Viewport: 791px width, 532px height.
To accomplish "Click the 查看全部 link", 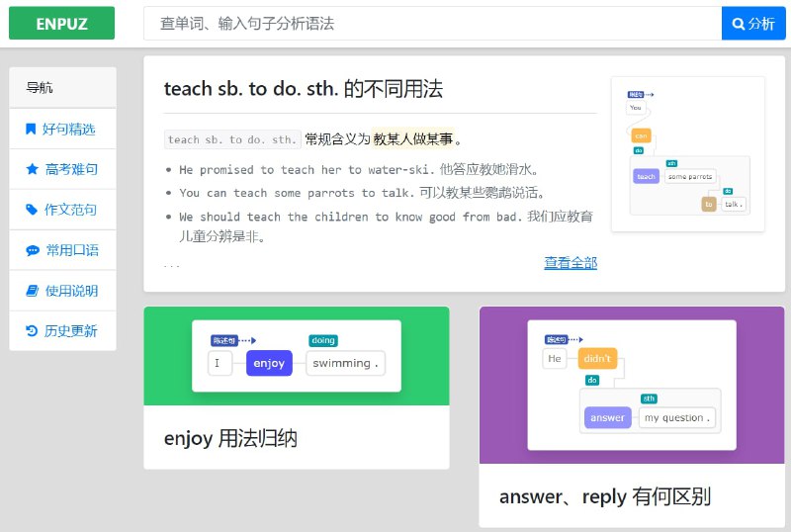I will click(x=571, y=262).
